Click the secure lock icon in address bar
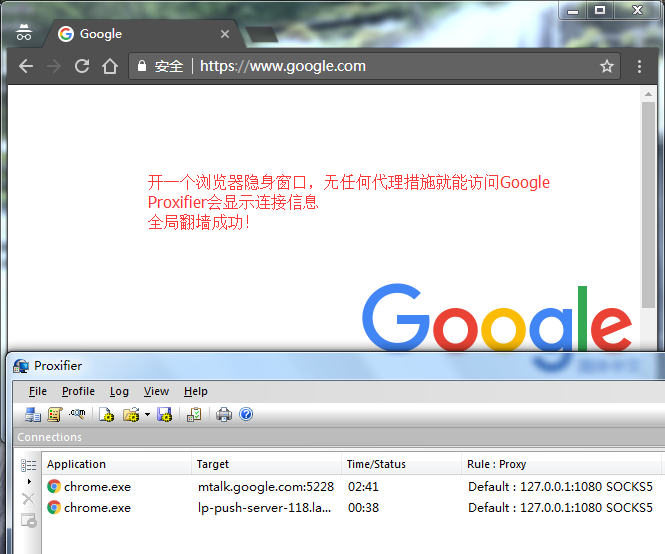Viewport: 665px width, 554px height. (x=142, y=66)
